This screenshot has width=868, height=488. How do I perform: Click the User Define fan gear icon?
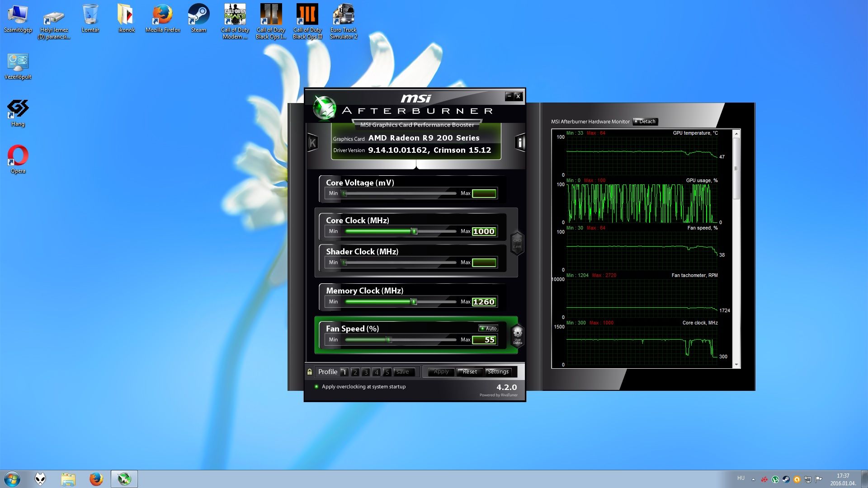tap(517, 335)
